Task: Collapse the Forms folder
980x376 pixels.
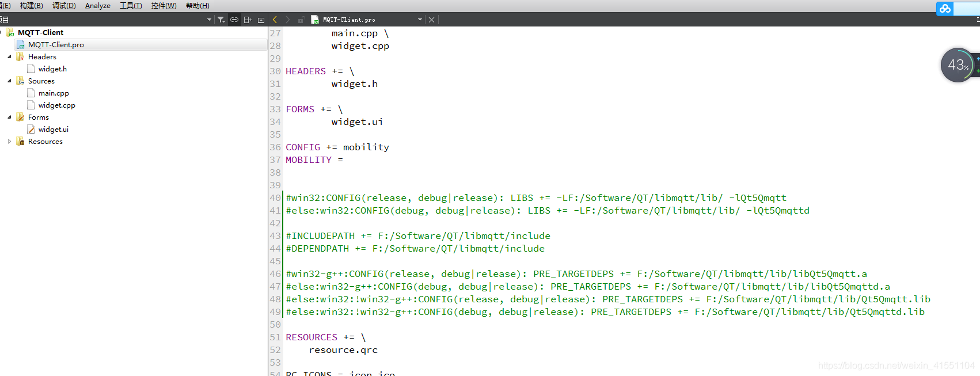Action: [x=9, y=117]
